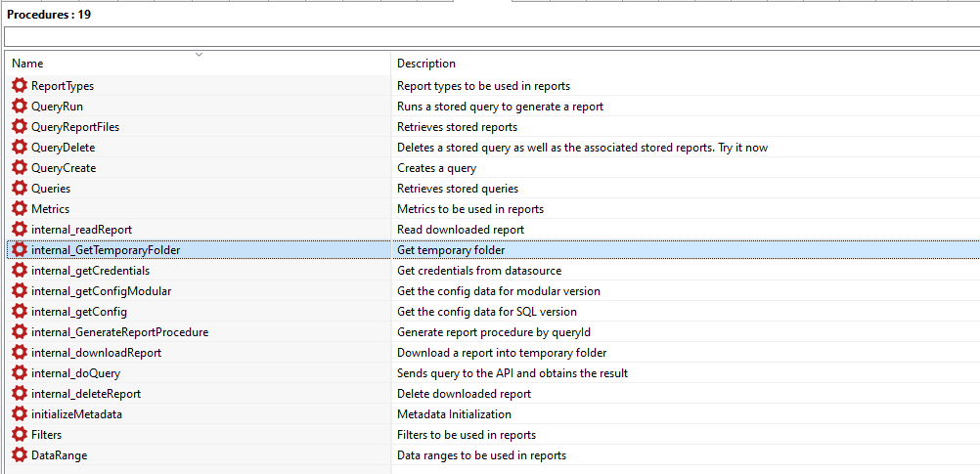980x474 pixels.
Task: Click the Description column header
Action: pos(426,64)
